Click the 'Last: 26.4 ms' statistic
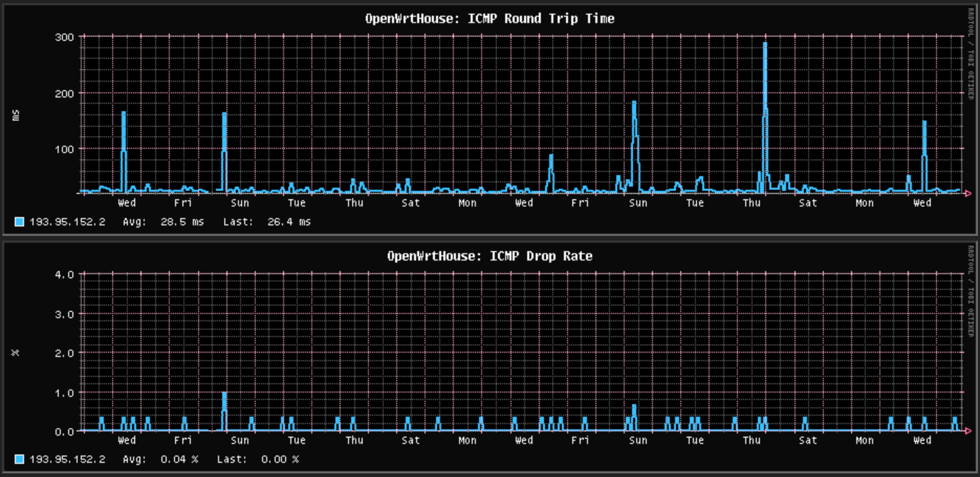The image size is (980, 477). 267,222
